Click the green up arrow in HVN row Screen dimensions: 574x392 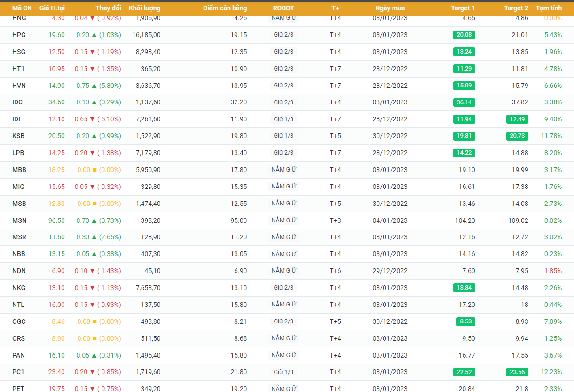[94, 86]
